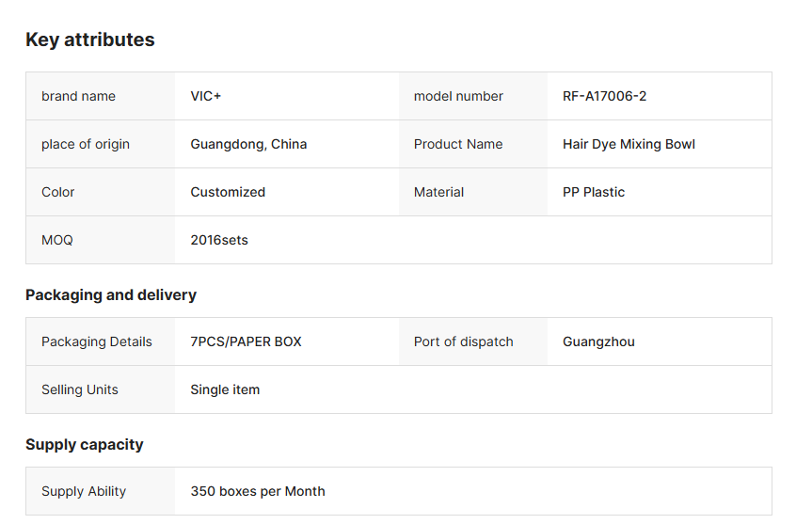Click the Single item selling unit
The height and width of the screenshot is (524, 812).
pyautogui.click(x=225, y=389)
